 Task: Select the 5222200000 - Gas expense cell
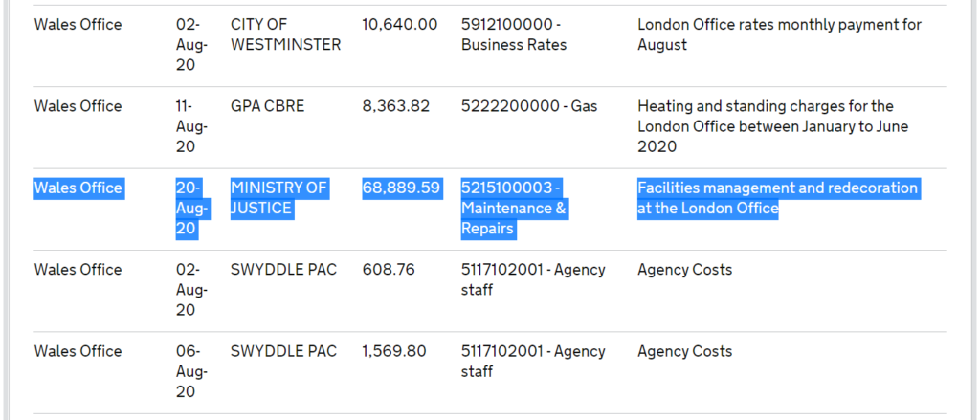(x=528, y=106)
